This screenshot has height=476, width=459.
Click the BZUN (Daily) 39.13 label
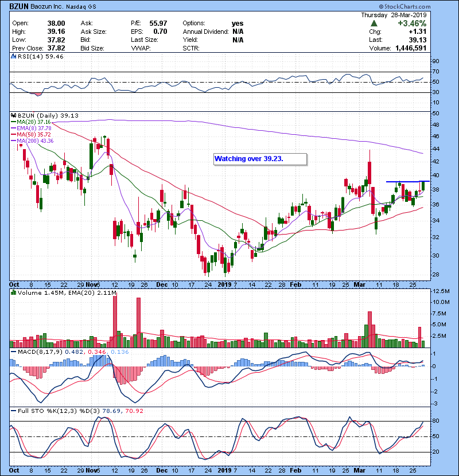click(48, 115)
